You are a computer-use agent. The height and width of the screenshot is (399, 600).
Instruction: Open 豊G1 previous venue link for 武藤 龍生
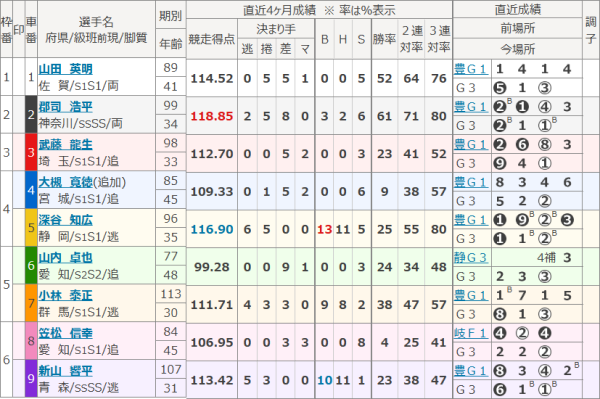471,145
